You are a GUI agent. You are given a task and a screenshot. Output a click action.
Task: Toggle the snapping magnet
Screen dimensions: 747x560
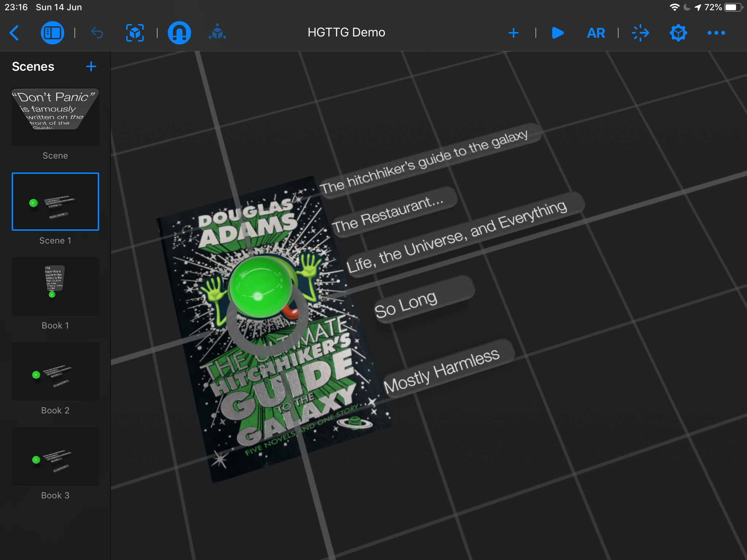[x=179, y=33]
